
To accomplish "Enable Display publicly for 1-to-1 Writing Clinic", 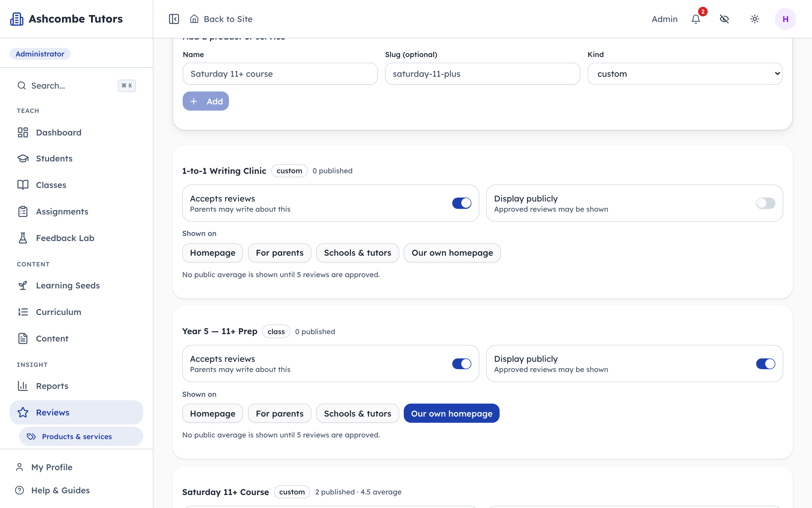I will coord(765,203).
